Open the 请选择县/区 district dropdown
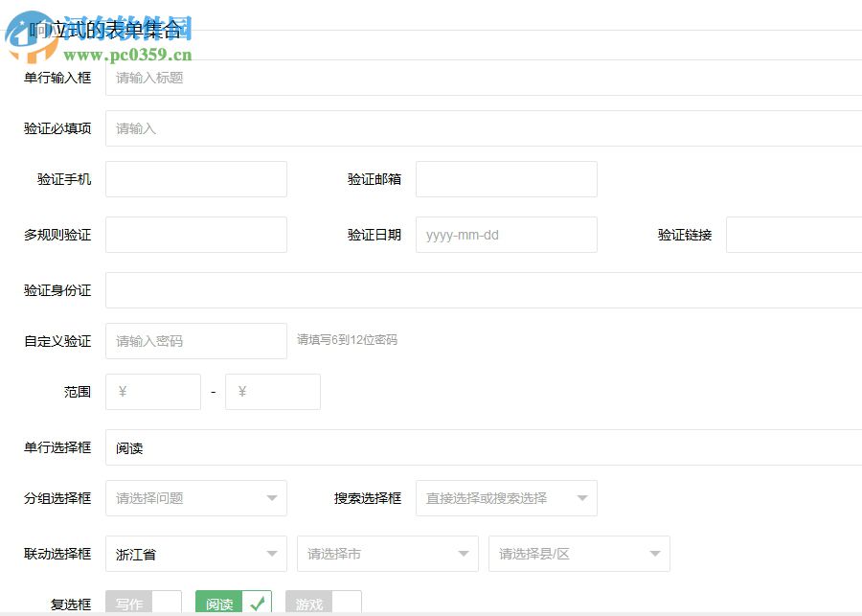862x616 pixels. (579, 554)
